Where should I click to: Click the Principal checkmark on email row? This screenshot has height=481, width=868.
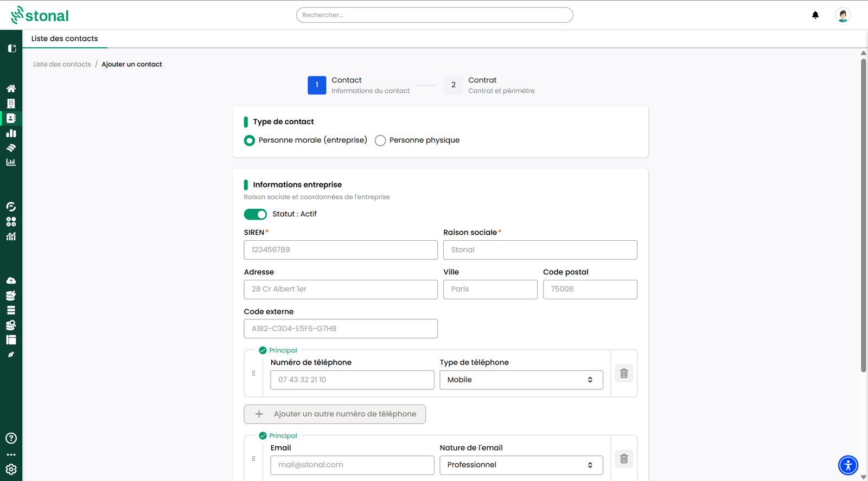(263, 436)
